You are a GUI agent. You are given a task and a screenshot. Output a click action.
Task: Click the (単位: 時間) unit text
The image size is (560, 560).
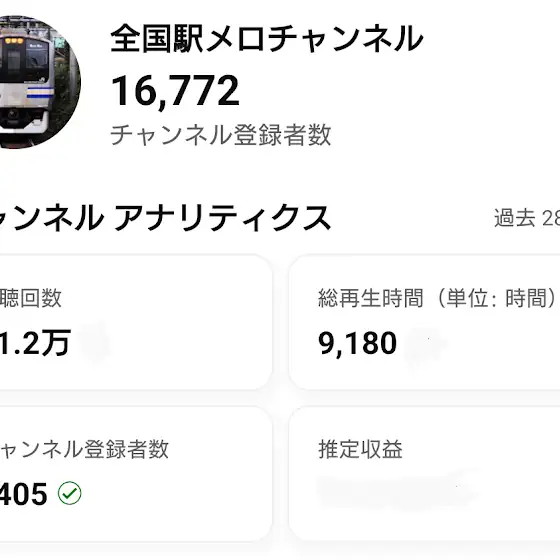(x=498, y=298)
